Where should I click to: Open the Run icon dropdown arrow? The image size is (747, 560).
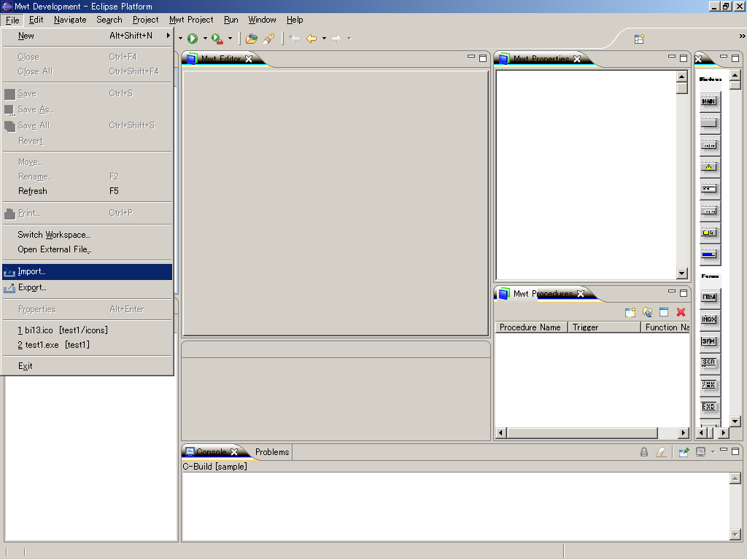click(x=205, y=39)
